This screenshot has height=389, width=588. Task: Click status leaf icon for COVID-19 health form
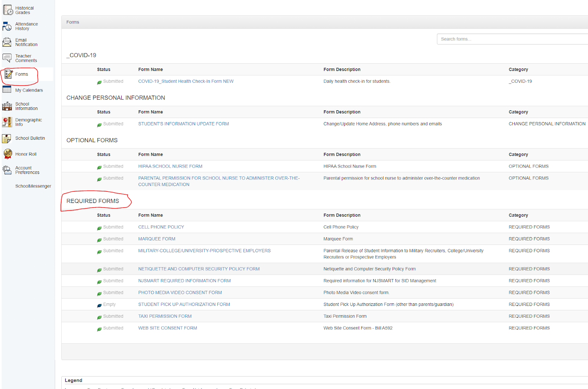pyautogui.click(x=99, y=82)
